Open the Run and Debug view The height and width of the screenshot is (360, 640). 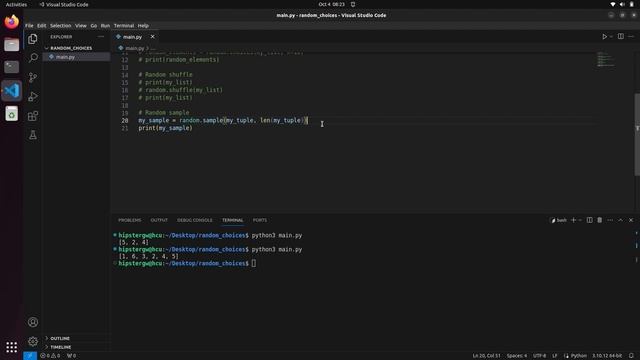click(33, 96)
